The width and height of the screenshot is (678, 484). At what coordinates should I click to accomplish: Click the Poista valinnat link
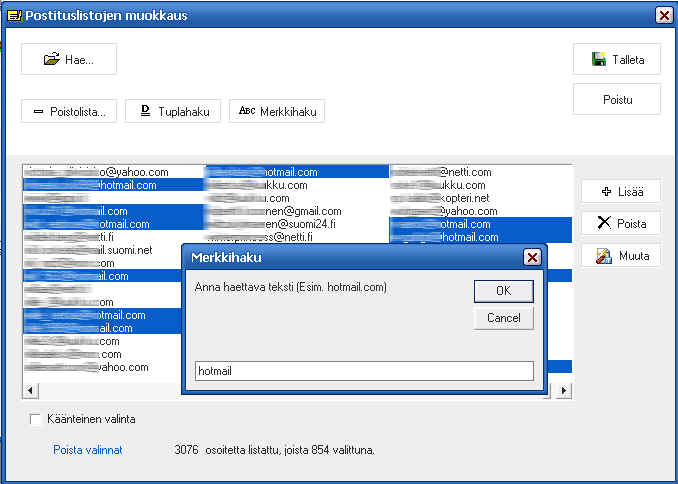[x=88, y=450]
